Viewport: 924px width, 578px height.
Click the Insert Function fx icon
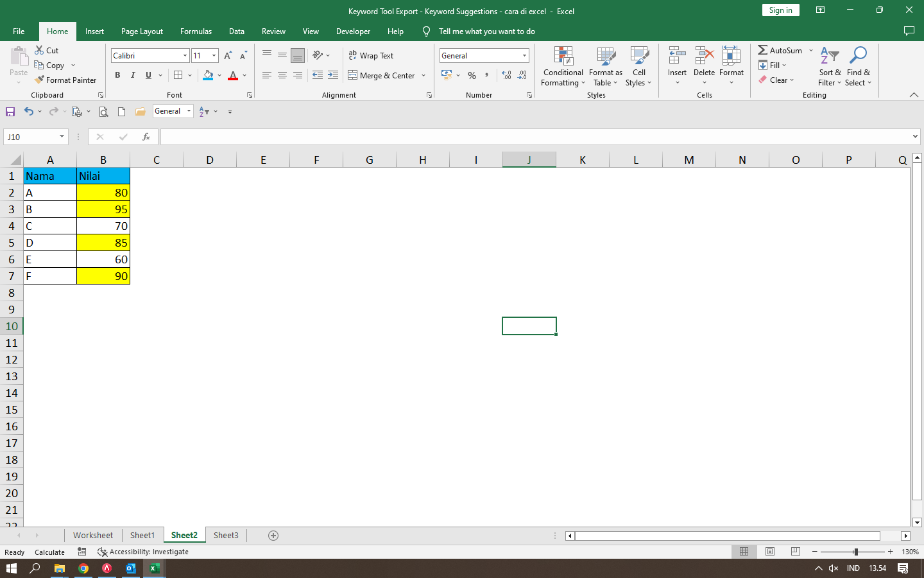click(146, 137)
